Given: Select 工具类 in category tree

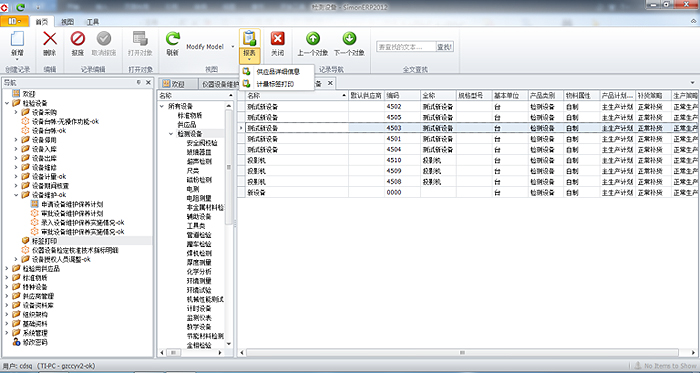Looking at the screenshot, I should (x=196, y=226).
